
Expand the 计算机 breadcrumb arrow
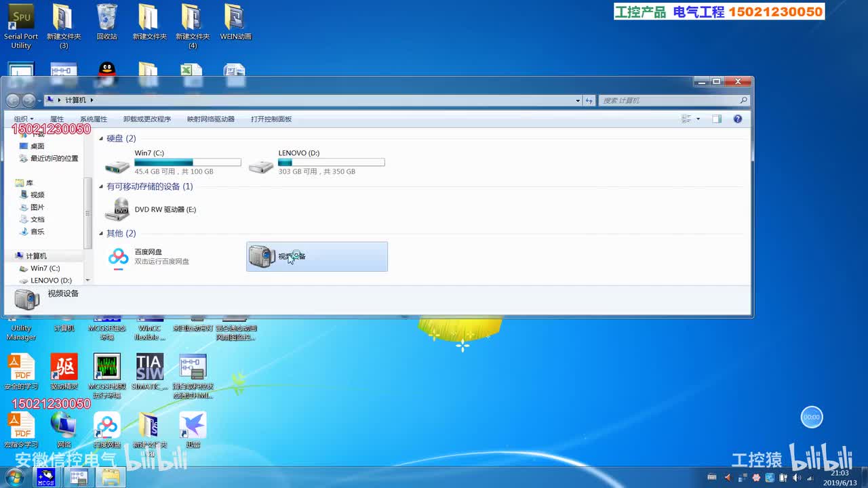pyautogui.click(x=92, y=100)
